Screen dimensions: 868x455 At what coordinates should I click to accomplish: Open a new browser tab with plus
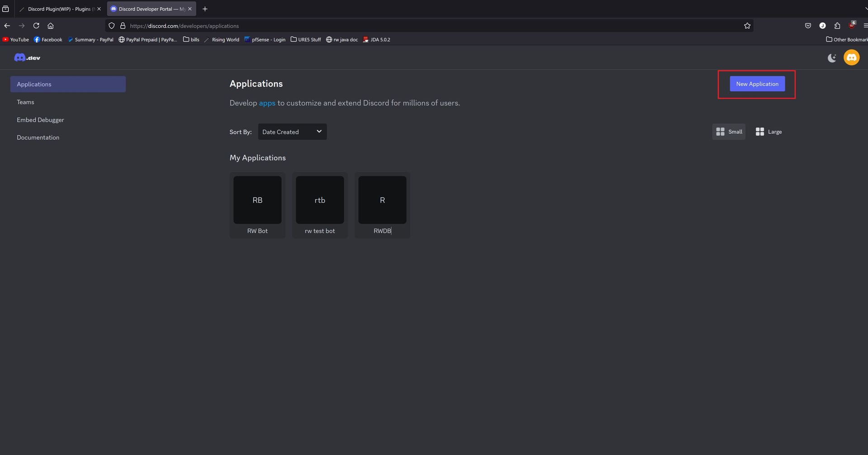(x=205, y=9)
